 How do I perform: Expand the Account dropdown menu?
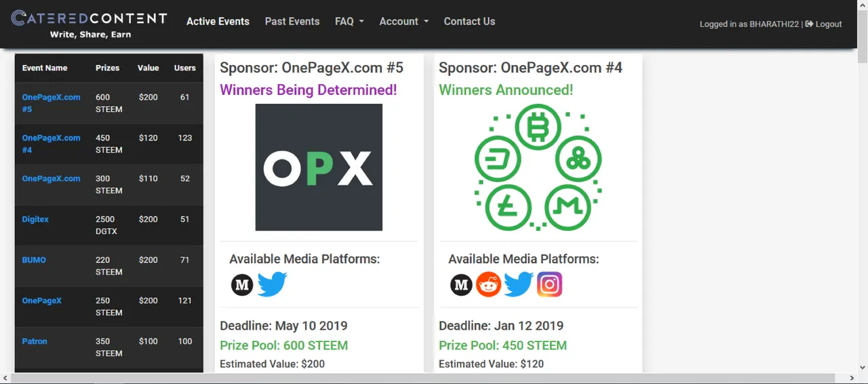403,21
